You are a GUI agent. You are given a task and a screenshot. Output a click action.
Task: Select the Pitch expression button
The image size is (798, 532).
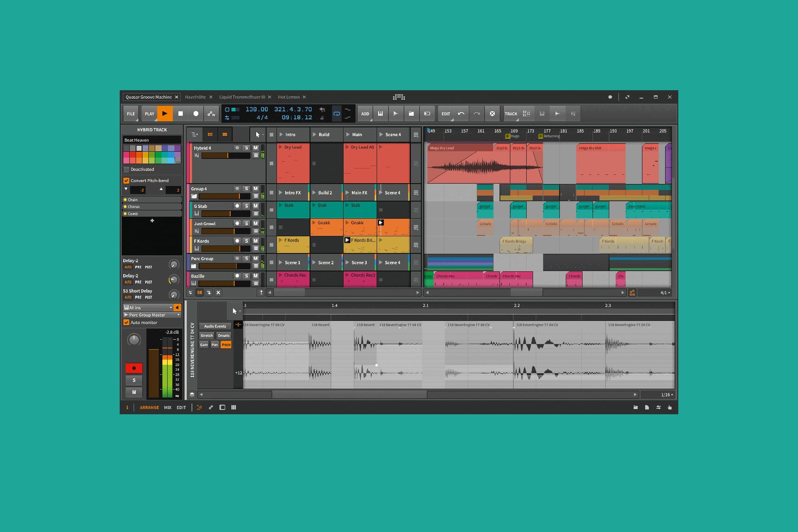[x=226, y=345]
